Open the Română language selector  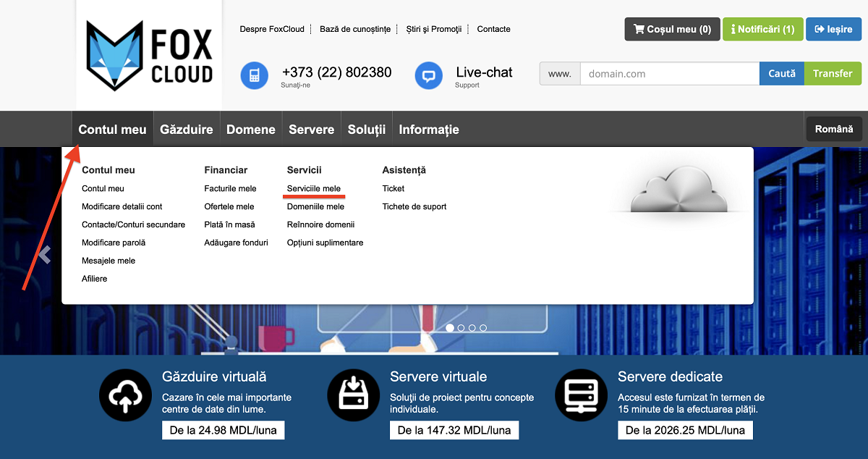(x=833, y=129)
